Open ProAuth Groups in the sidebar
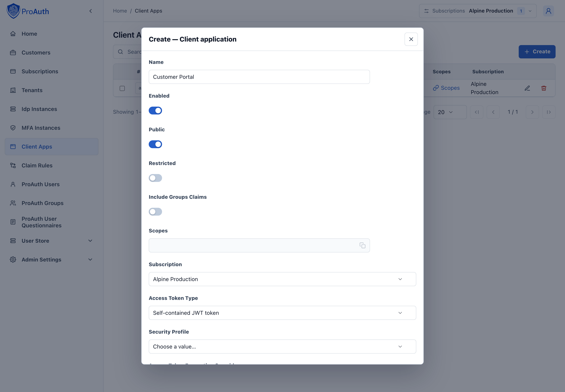 click(51, 203)
